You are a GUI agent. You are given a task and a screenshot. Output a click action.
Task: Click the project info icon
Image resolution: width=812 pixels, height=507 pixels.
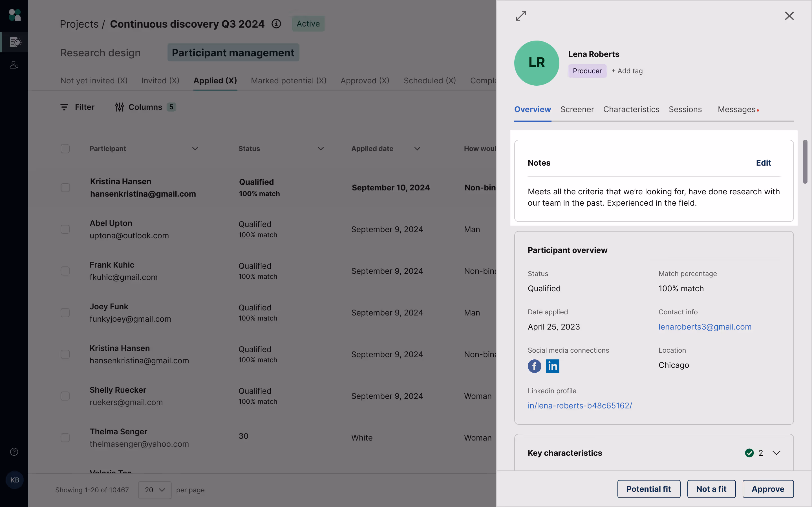pos(276,24)
